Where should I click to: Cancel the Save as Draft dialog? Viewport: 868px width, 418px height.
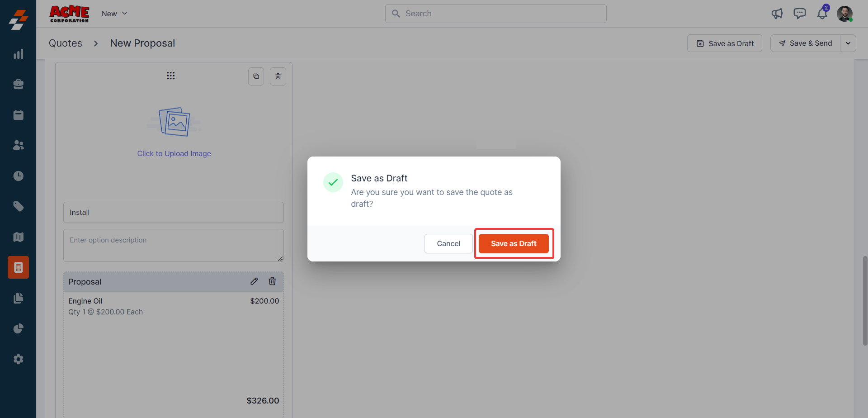[x=448, y=244]
